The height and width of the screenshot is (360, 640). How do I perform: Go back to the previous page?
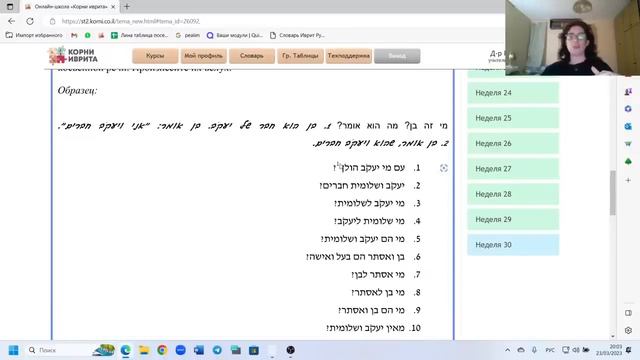[11, 21]
